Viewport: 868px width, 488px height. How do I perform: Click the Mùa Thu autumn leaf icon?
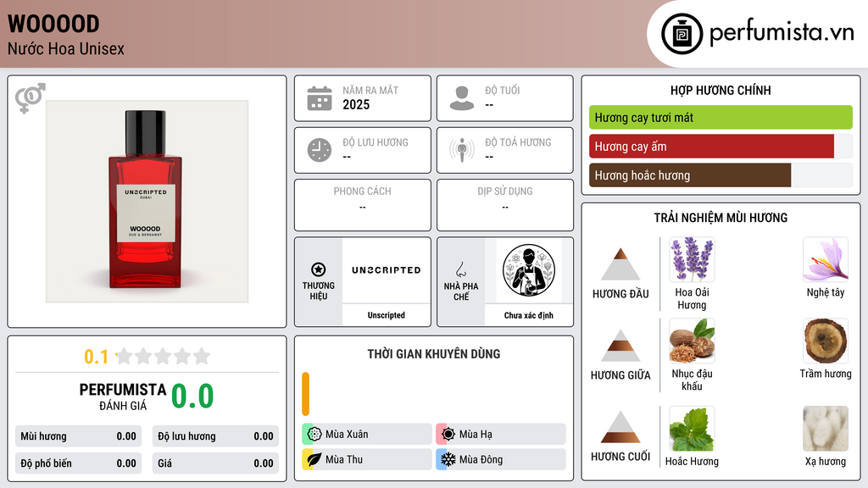tap(314, 459)
